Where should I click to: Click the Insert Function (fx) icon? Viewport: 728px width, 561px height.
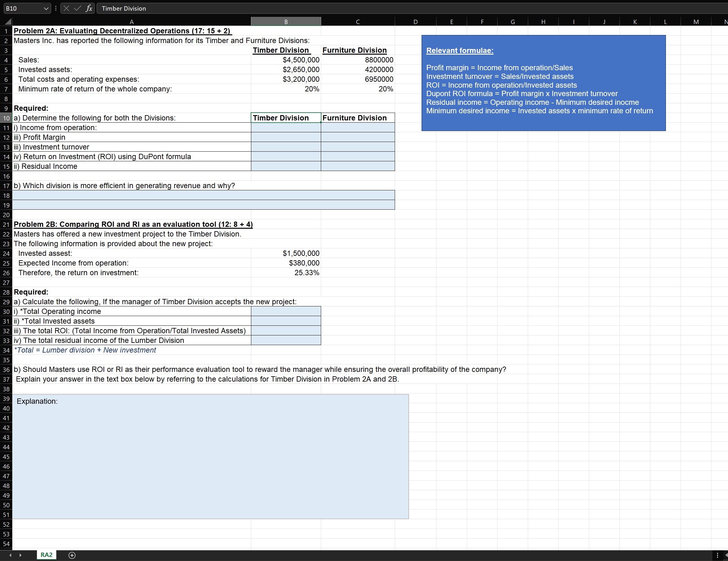click(88, 8)
